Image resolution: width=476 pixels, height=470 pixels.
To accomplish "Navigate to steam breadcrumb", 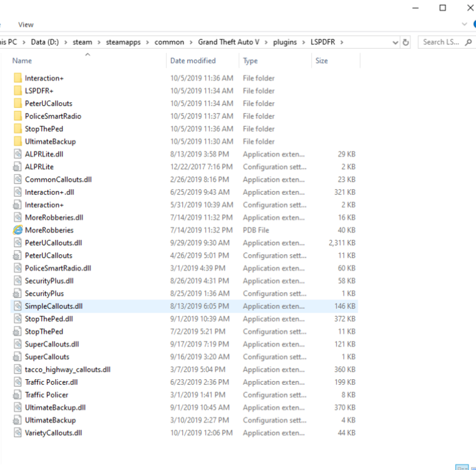I will click(x=82, y=42).
